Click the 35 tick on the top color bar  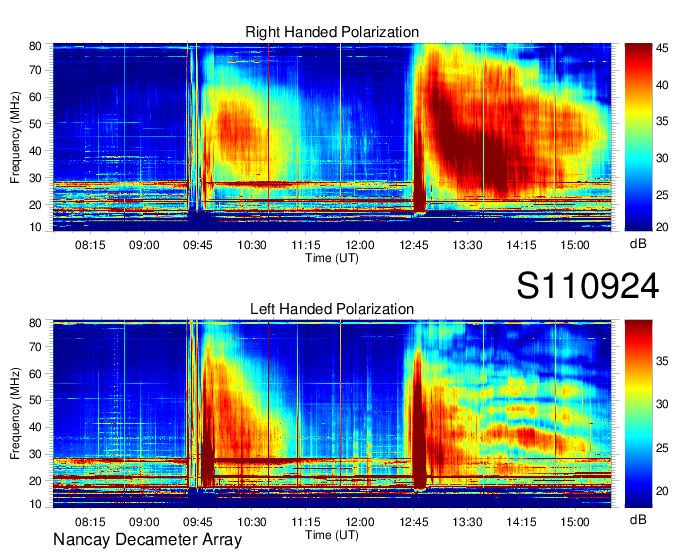[662, 121]
